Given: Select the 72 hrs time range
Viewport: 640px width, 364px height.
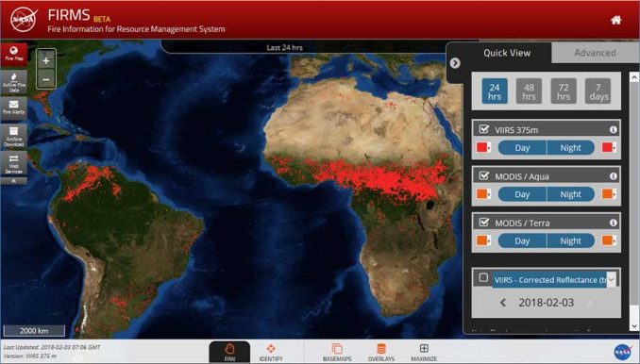Looking at the screenshot, I should tap(564, 91).
